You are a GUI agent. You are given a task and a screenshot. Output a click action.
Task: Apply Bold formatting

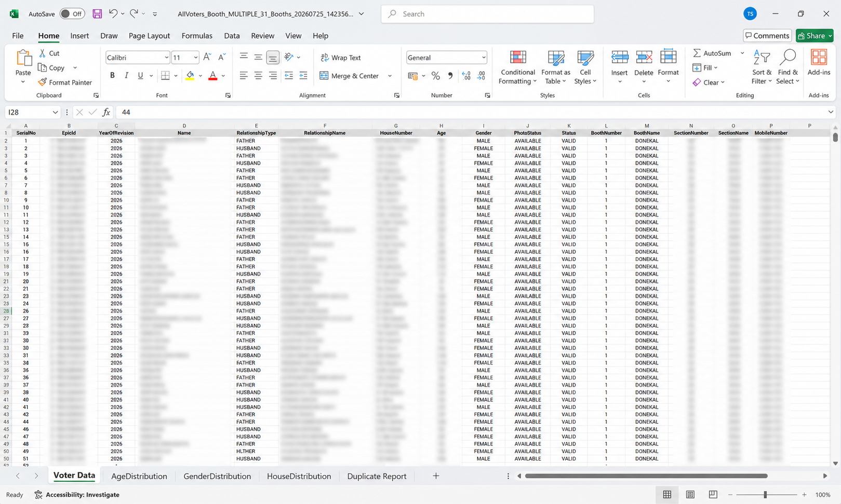[112, 76]
